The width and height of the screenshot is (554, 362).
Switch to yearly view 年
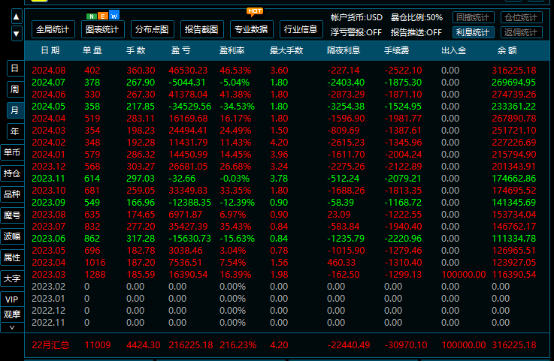click(15, 131)
